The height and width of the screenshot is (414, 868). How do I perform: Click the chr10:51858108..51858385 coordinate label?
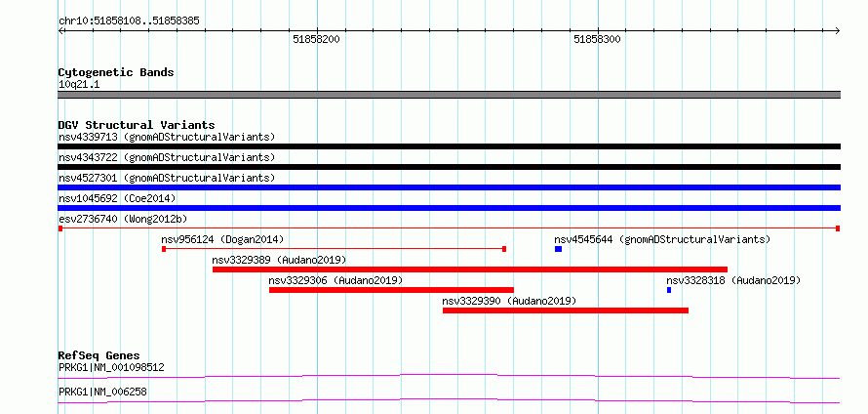pos(129,21)
